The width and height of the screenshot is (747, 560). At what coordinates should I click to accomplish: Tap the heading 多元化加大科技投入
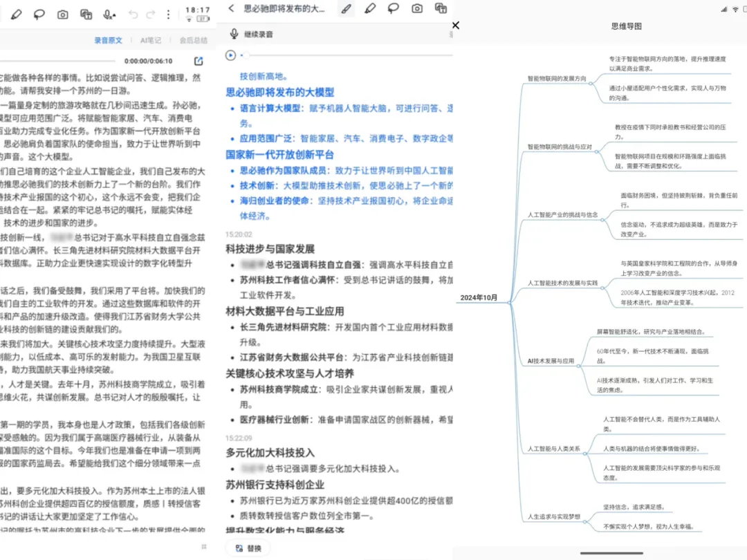[x=270, y=452]
